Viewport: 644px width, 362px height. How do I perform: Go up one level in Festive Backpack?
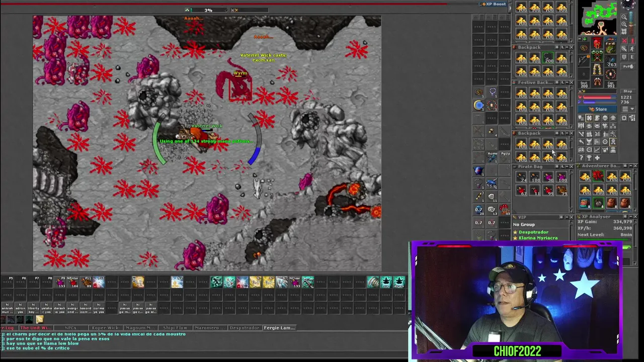point(562,82)
